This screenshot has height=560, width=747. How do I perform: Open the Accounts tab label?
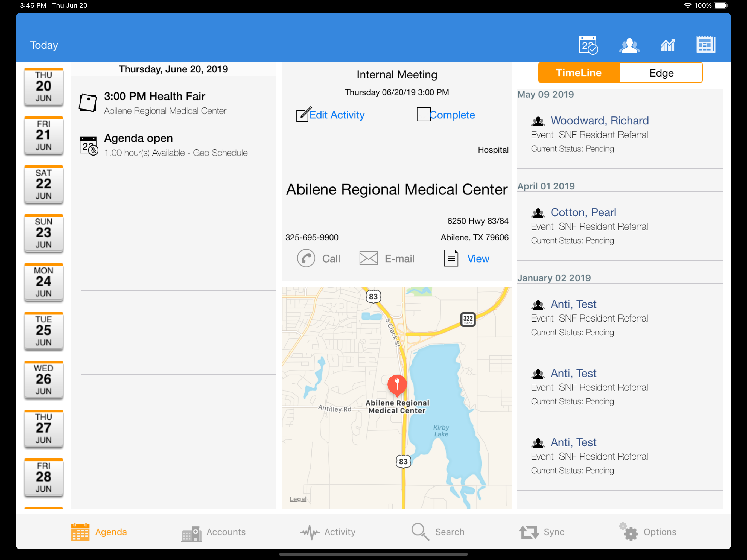[x=226, y=532]
